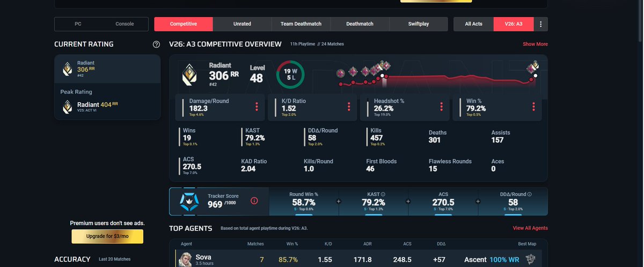Open the Win % three-dot options menu
Screen dimensions: 644x267
pyautogui.click(x=534, y=106)
